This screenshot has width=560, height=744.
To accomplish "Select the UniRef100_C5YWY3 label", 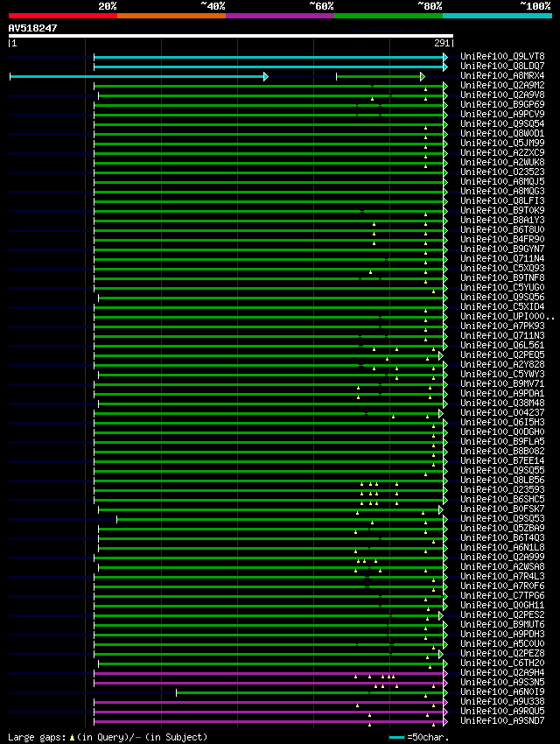I will coord(502,375).
